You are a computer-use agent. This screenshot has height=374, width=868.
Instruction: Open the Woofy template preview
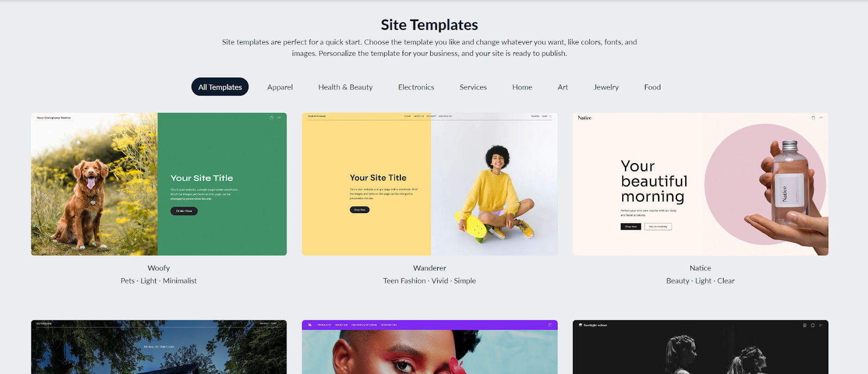(x=159, y=184)
